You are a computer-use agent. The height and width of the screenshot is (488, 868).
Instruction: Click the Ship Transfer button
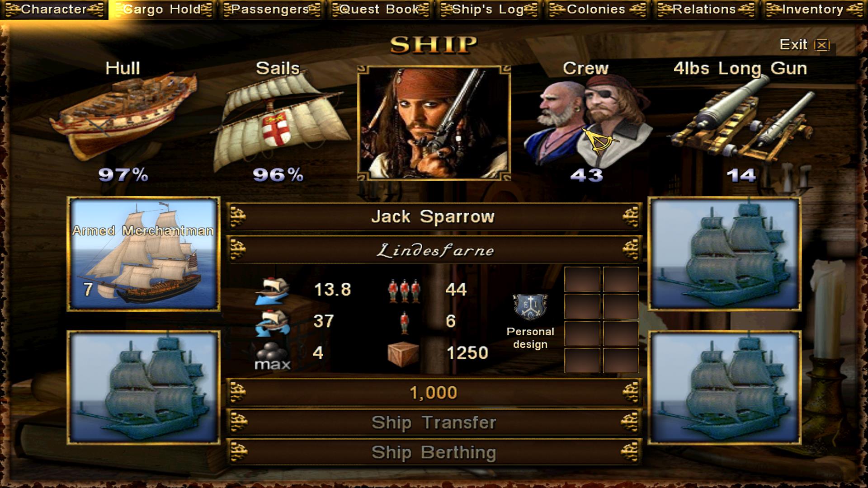[x=434, y=422]
